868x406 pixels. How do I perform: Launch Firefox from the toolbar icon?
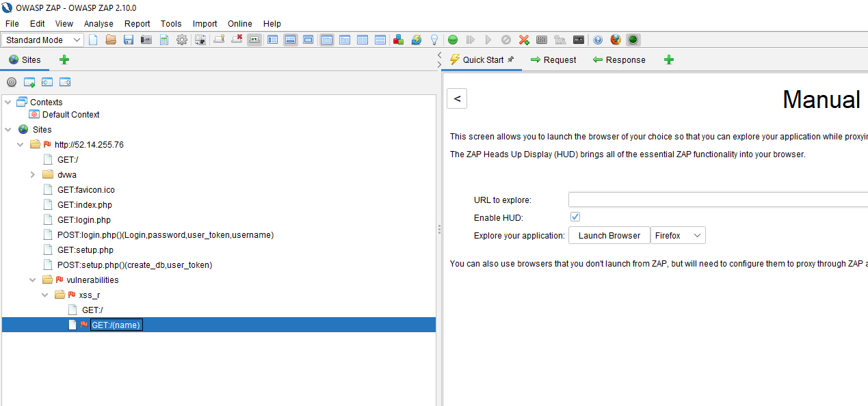click(616, 40)
